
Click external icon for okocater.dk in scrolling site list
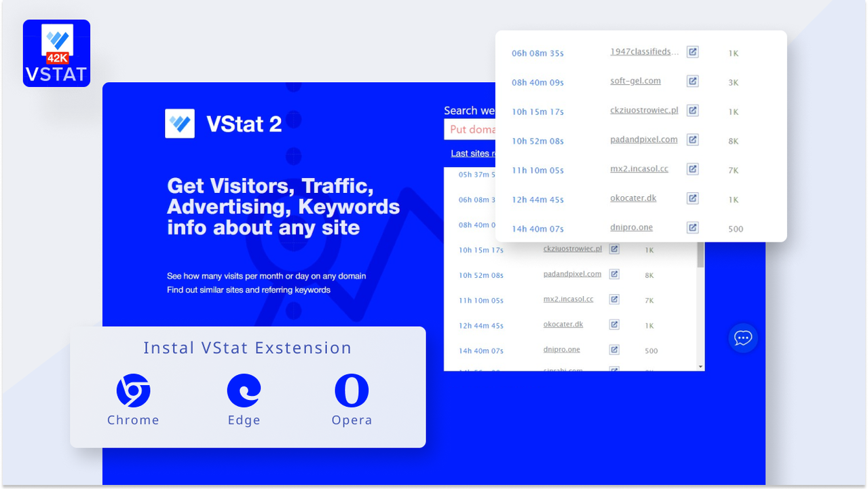click(x=614, y=324)
